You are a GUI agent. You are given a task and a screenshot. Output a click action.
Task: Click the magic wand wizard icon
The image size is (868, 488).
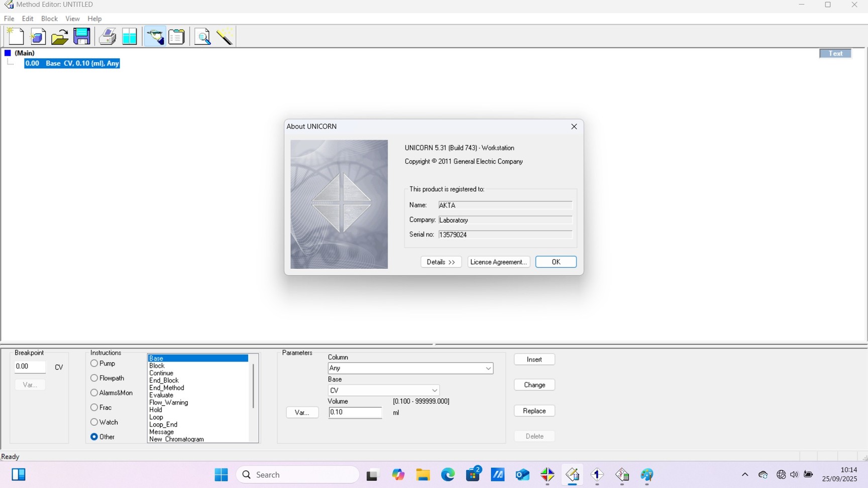coord(225,37)
